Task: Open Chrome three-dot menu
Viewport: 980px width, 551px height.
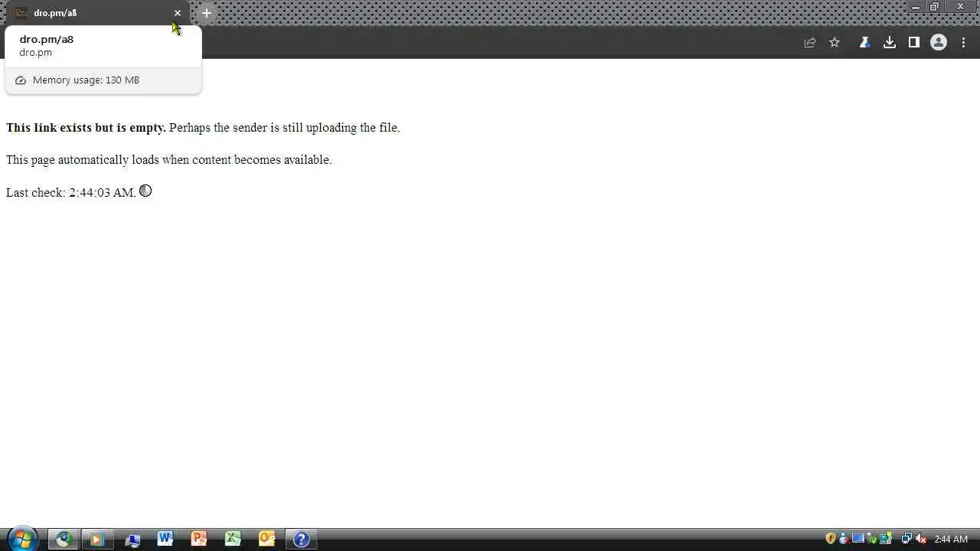Action: pos(963,43)
